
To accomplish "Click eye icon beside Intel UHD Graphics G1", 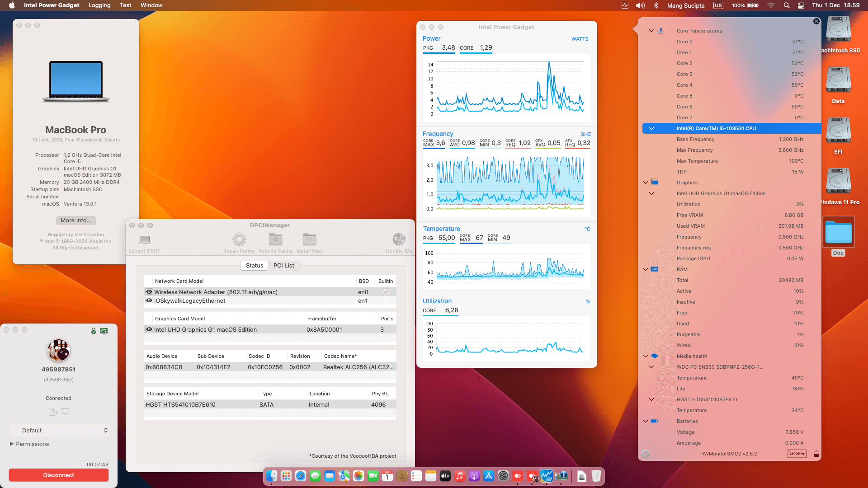I will pyautogui.click(x=149, y=329).
